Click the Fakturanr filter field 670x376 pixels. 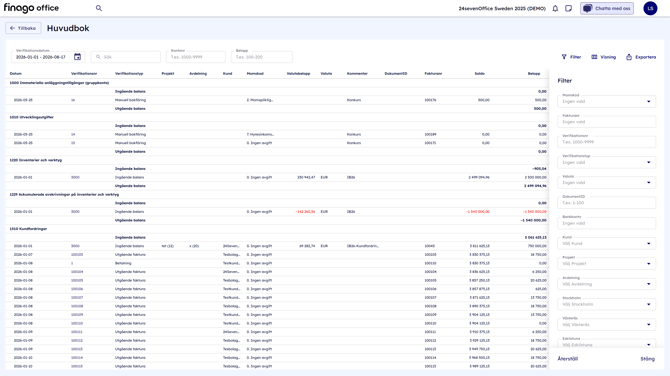point(606,122)
